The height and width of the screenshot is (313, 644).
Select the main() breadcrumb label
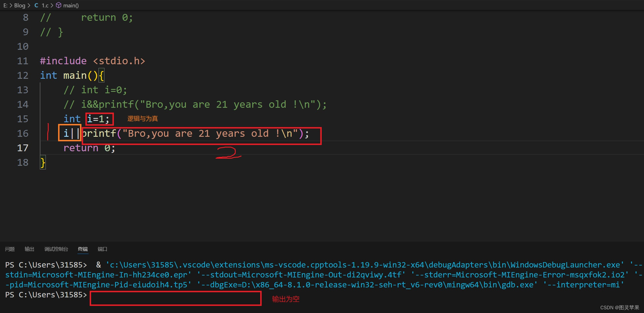71,5
